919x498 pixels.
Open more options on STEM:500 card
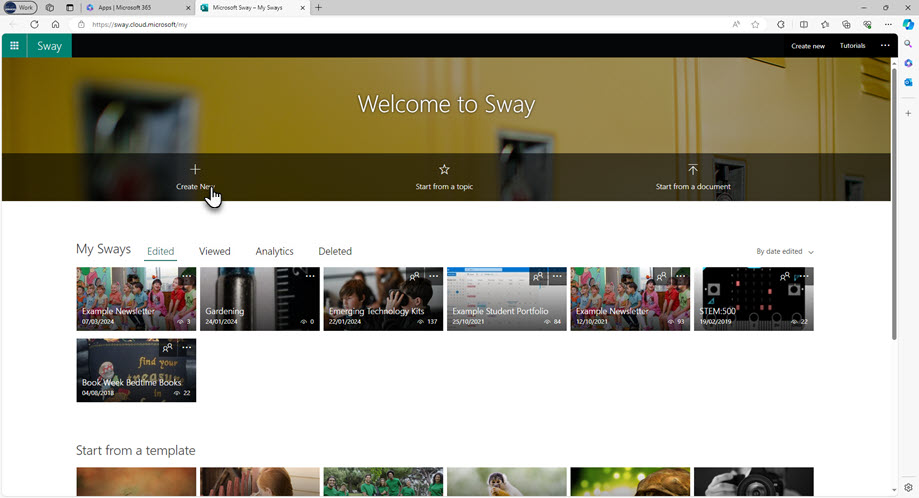(x=805, y=276)
